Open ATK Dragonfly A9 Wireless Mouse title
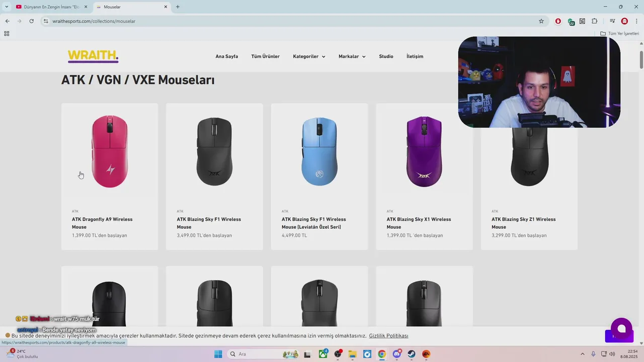This screenshot has height=362, width=644. tap(102, 223)
